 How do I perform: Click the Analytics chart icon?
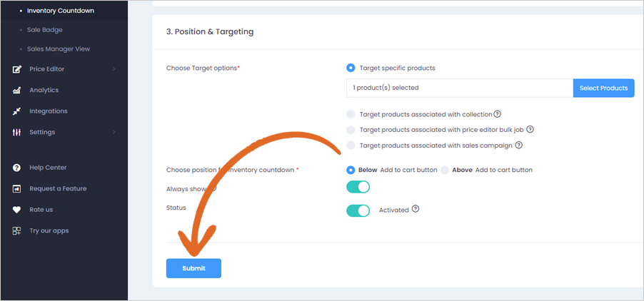(x=17, y=90)
